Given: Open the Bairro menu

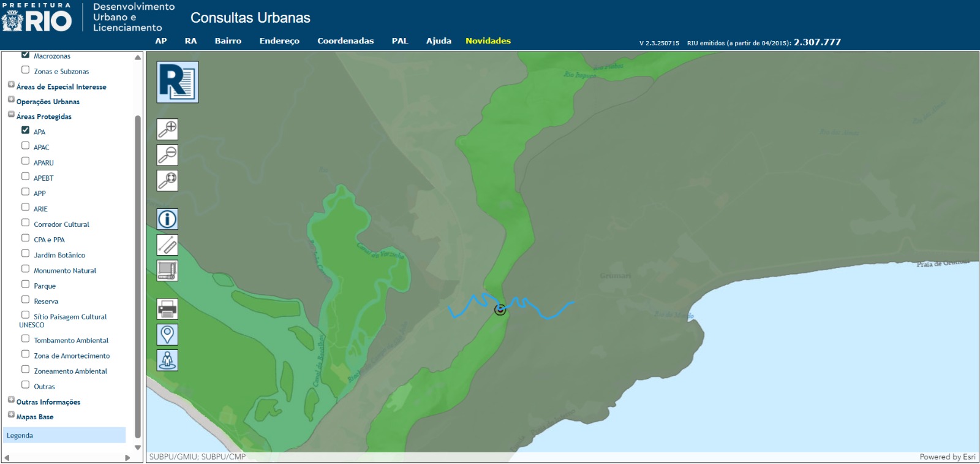Looking at the screenshot, I should coord(228,41).
